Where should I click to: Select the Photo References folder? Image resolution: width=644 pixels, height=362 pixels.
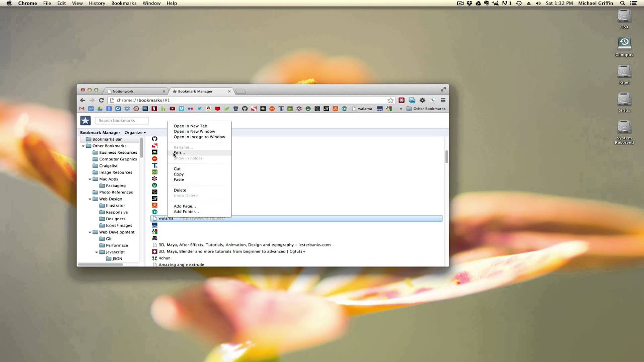pyautogui.click(x=113, y=192)
